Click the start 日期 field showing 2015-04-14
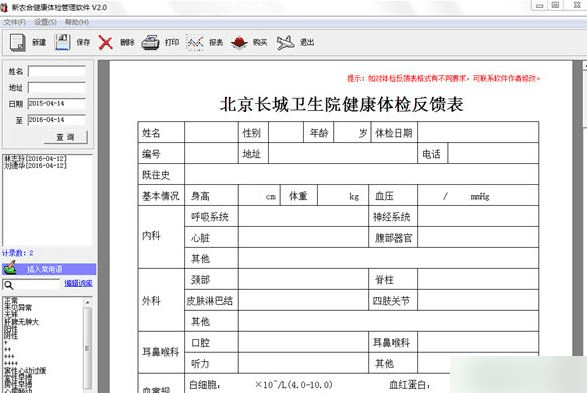 click(57, 103)
